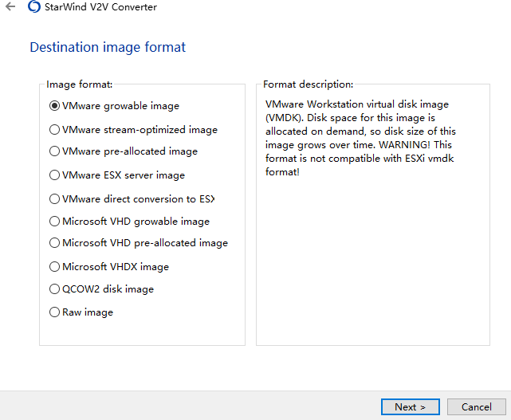Click the Image format group label
Viewport: 511px width, 420px height.
point(80,84)
